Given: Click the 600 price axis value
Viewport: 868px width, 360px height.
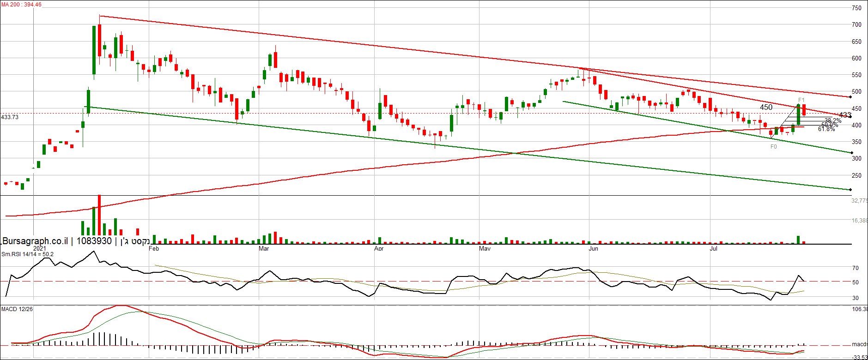Looking at the screenshot, I should (856, 58).
